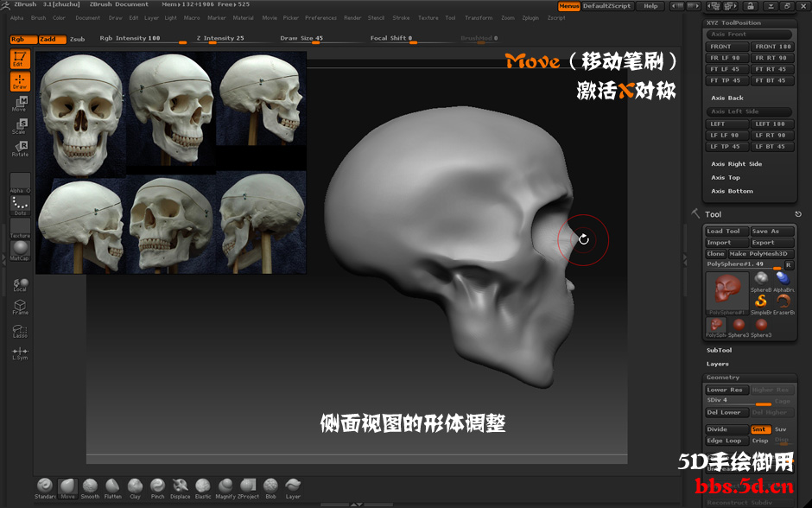Screen dimensions: 812x508
Task: Open the Transform menu
Action: coord(479,17)
